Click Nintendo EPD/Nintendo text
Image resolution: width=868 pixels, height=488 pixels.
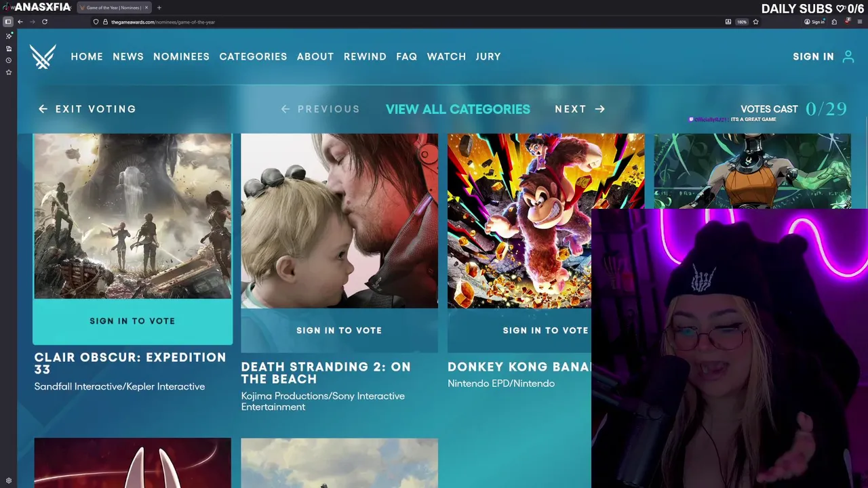point(501,384)
